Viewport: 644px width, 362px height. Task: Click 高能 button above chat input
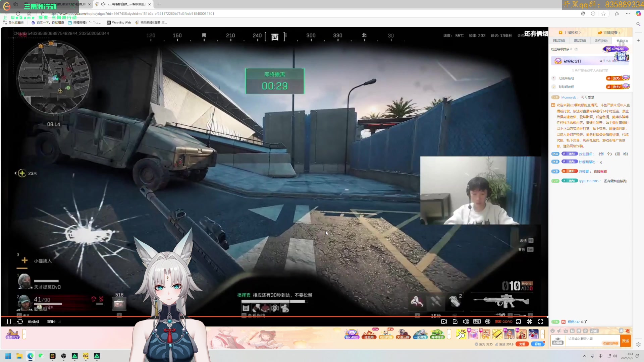pyautogui.click(x=594, y=331)
